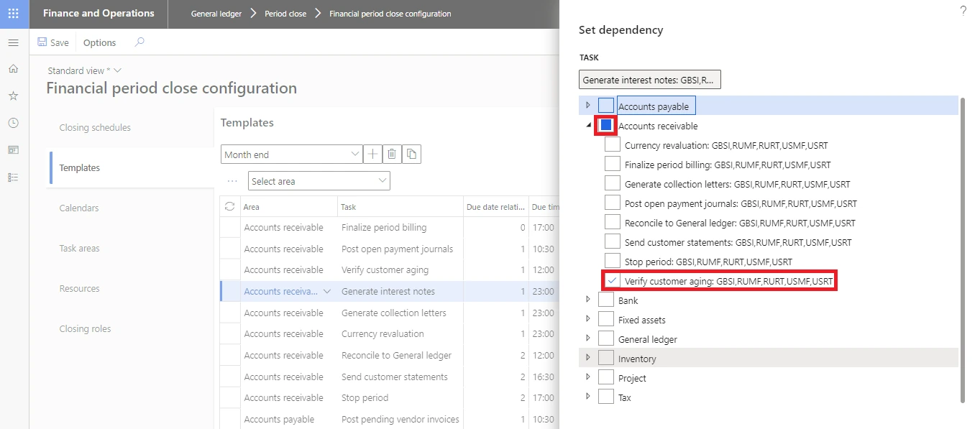
Task: Uncheck Verify customer aging checkbox
Action: 613,280
